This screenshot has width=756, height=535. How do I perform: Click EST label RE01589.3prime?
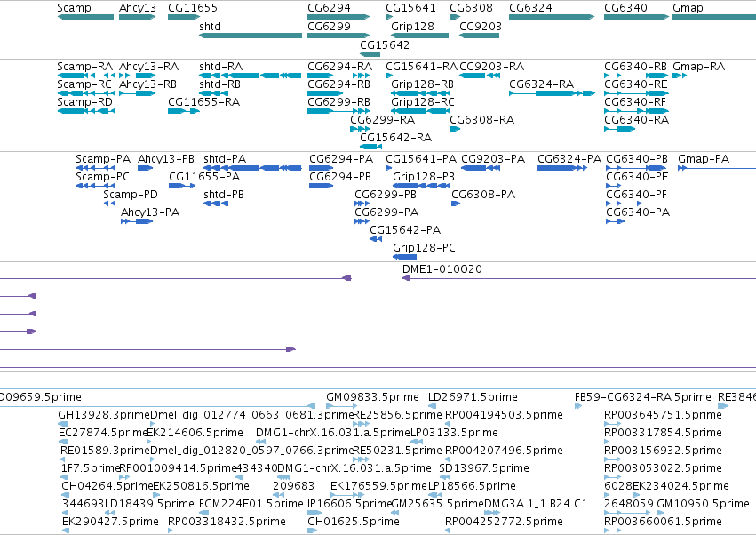tap(105, 451)
